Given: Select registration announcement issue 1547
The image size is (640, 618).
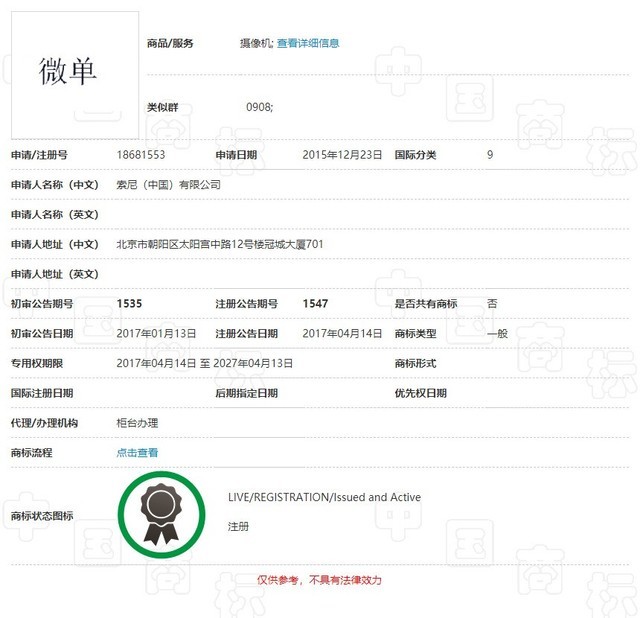Looking at the screenshot, I should (315, 304).
